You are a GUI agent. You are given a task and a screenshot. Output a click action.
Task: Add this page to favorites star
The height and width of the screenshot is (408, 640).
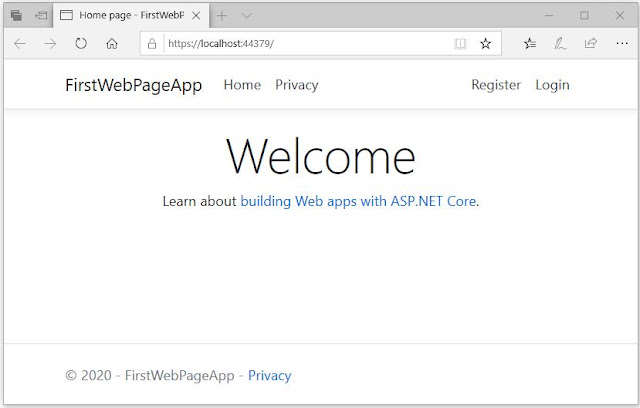pos(485,43)
